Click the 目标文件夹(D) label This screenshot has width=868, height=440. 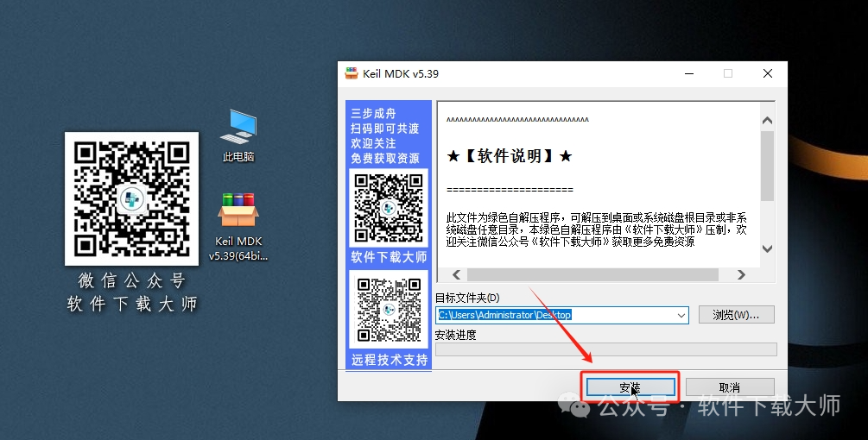pyautogui.click(x=467, y=298)
